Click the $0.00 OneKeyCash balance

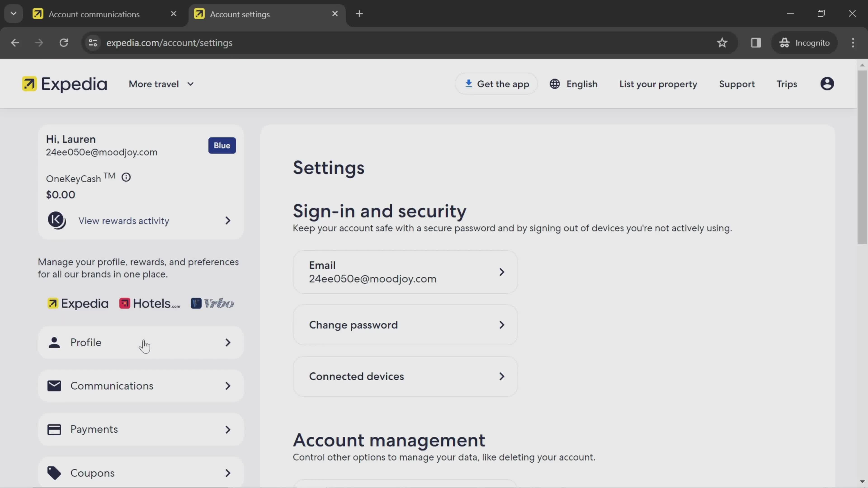[61, 195]
